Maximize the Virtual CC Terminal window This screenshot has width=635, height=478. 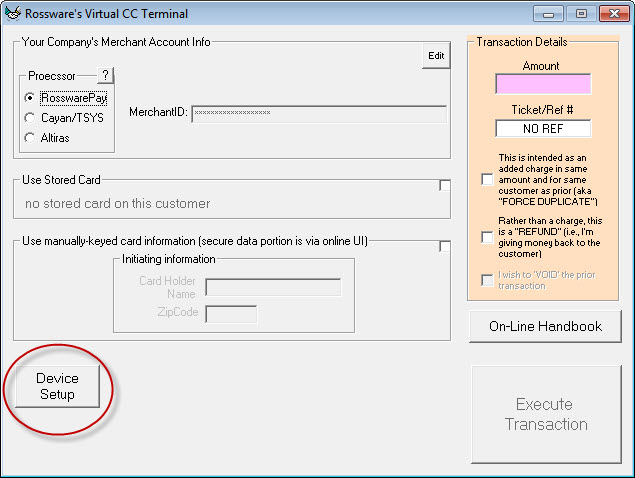580,14
